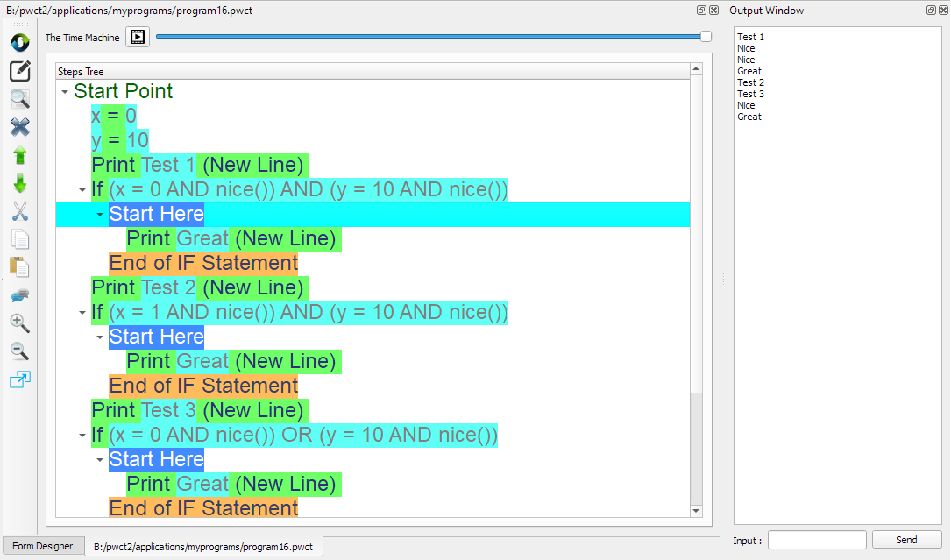
Task: Collapse the first If statement node
Action: [x=81, y=189]
